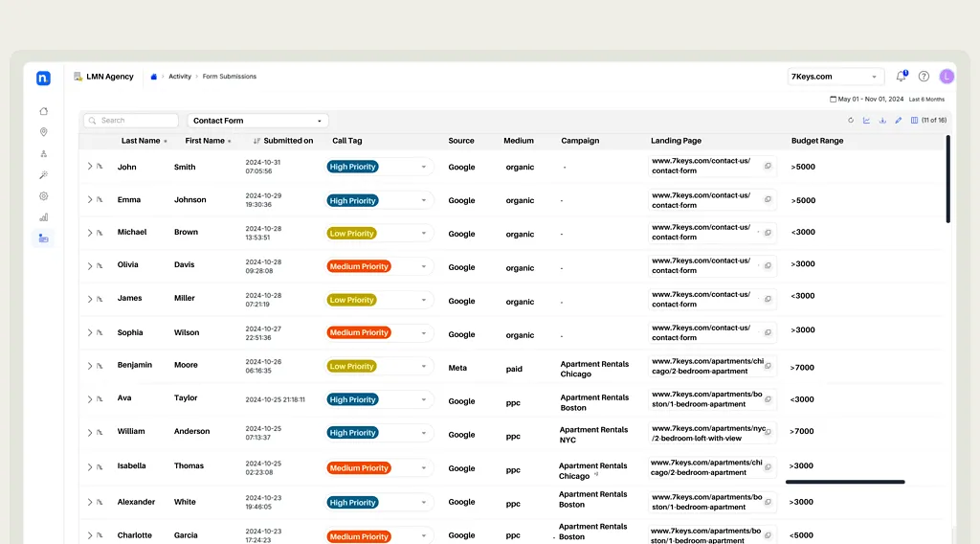Expand the Charlotte Garcia row
The width and height of the screenshot is (980, 544).
coord(89,535)
